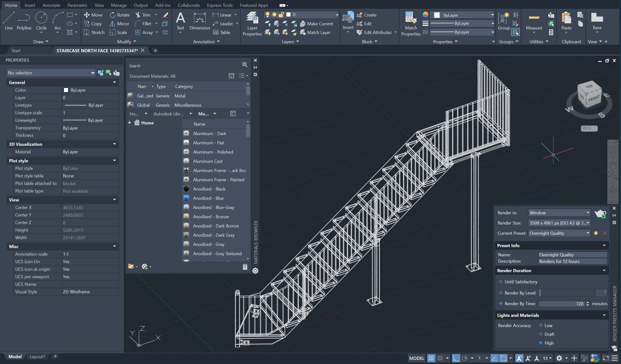The height and width of the screenshot is (364, 621).
Task: Click Make Current layer button
Action: [x=317, y=24]
